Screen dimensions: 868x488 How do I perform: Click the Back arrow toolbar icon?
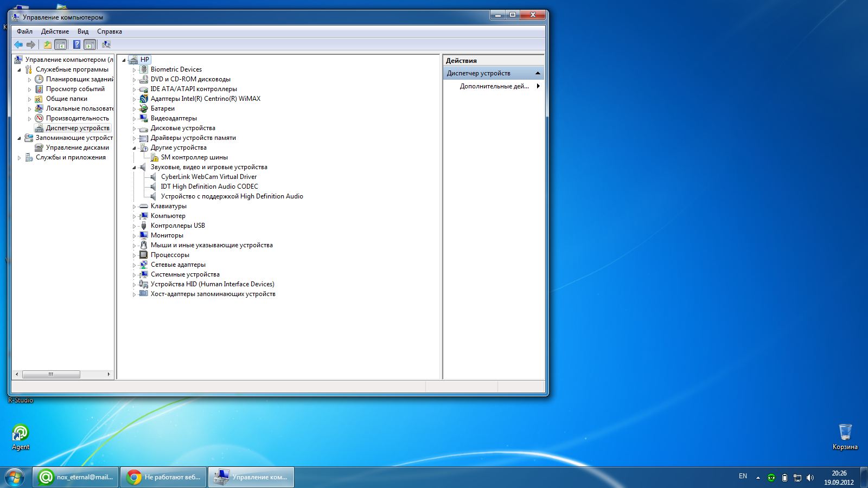[18, 44]
